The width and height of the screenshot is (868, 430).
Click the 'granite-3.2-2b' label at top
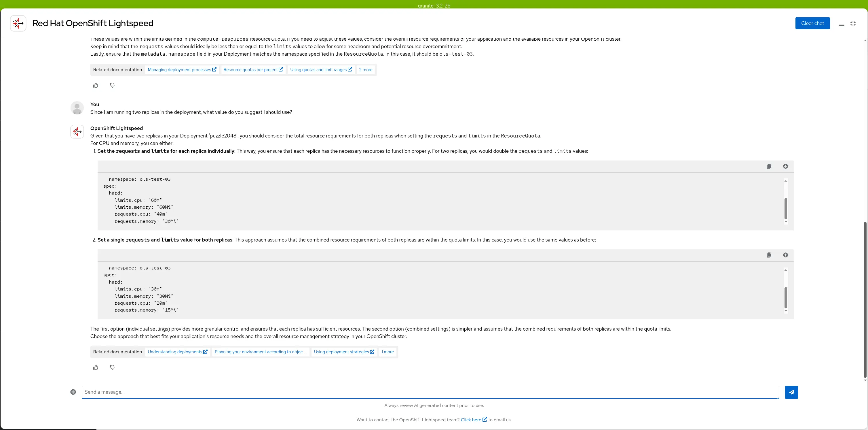[434, 5]
